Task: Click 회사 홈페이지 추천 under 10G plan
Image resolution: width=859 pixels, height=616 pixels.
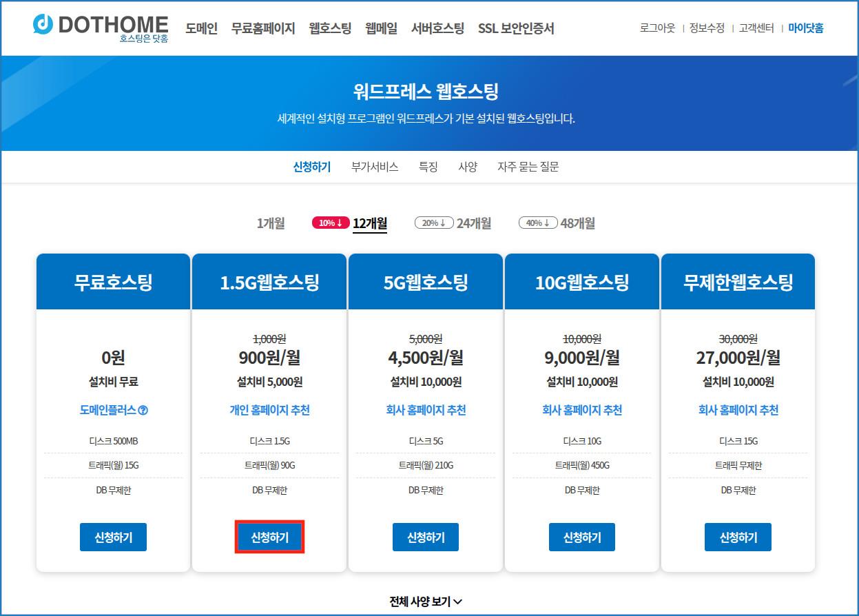Action: pyautogui.click(x=582, y=410)
